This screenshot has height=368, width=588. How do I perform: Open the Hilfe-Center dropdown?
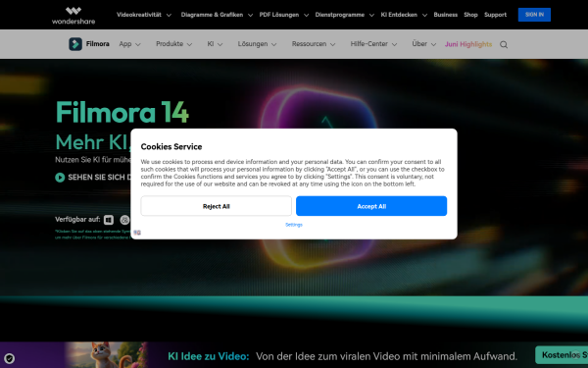click(373, 44)
